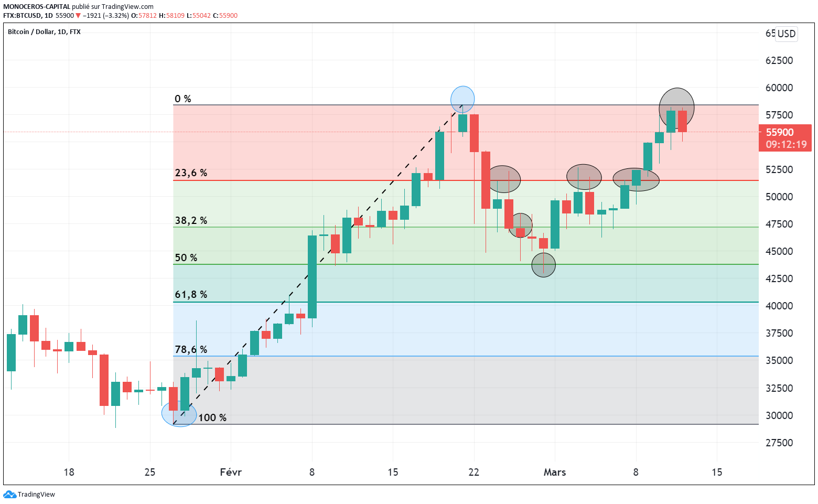Click the 55900 live price tag with countdown

point(784,137)
